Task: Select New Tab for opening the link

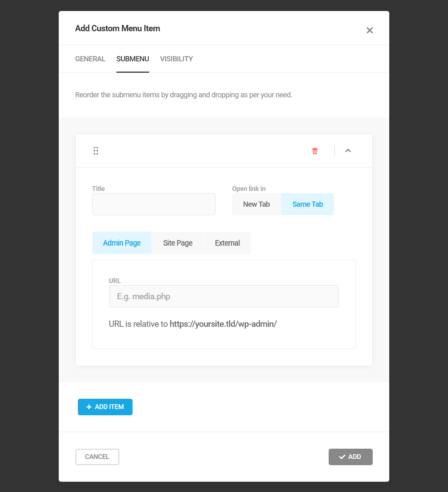Action: pos(256,204)
